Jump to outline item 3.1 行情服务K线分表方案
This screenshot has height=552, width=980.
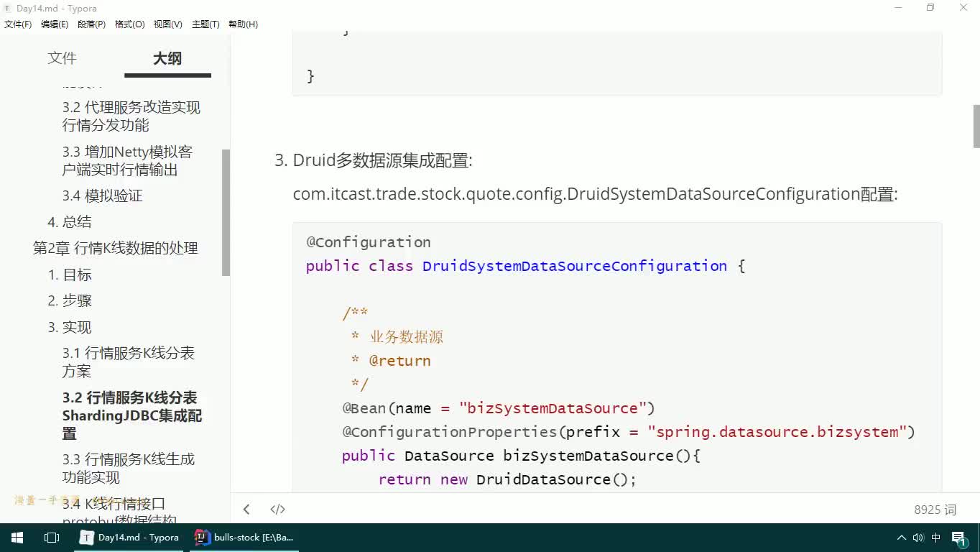click(x=129, y=362)
